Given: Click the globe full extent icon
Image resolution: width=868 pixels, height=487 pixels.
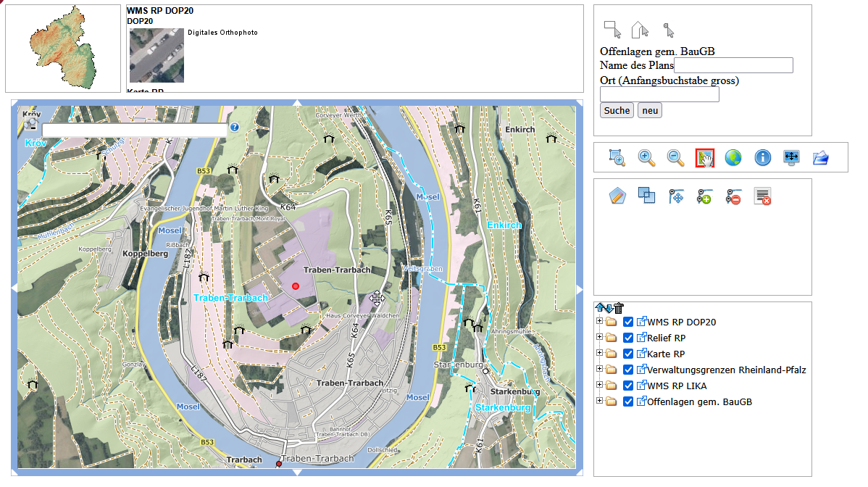Looking at the screenshot, I should point(733,157).
